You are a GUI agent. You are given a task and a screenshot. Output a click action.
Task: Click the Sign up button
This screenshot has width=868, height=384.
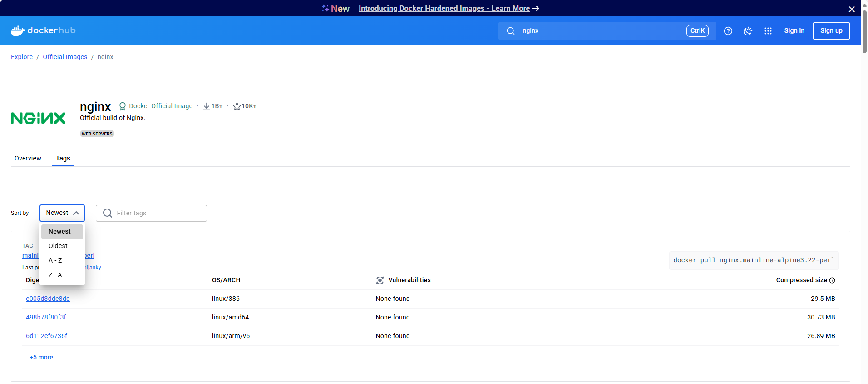(x=831, y=31)
